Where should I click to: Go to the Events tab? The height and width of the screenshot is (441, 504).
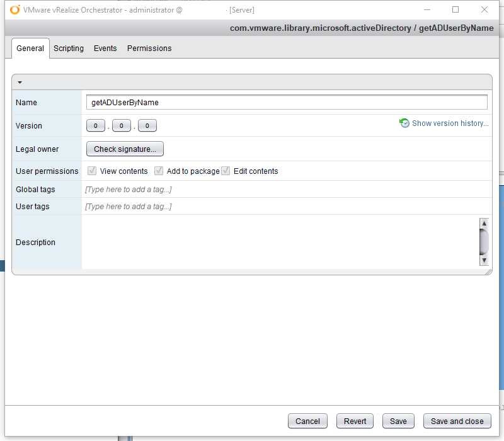click(105, 49)
